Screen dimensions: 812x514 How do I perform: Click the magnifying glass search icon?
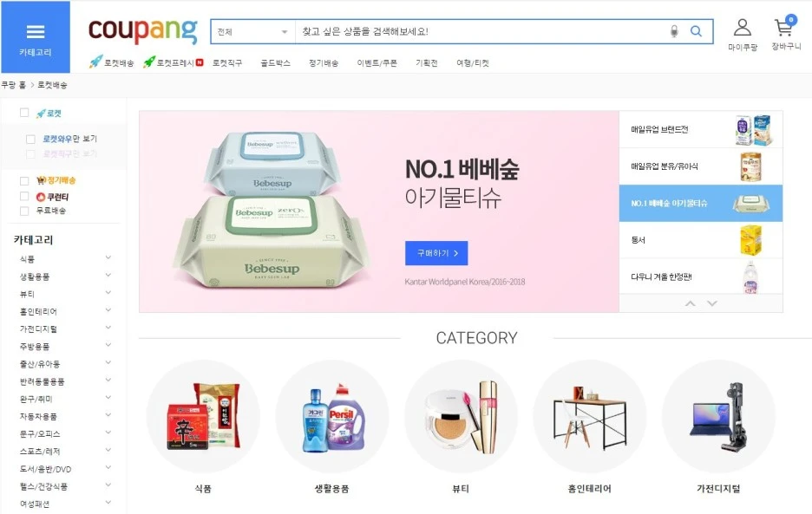pos(696,31)
